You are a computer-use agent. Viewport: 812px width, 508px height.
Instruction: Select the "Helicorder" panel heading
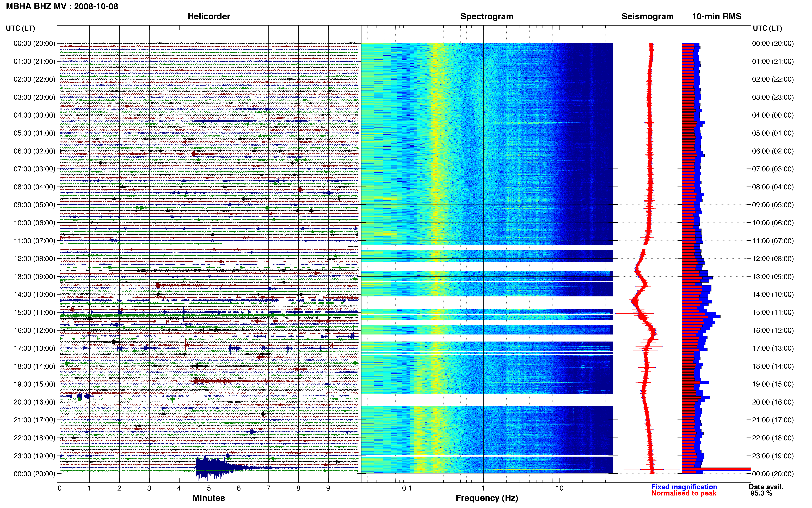[x=209, y=16]
